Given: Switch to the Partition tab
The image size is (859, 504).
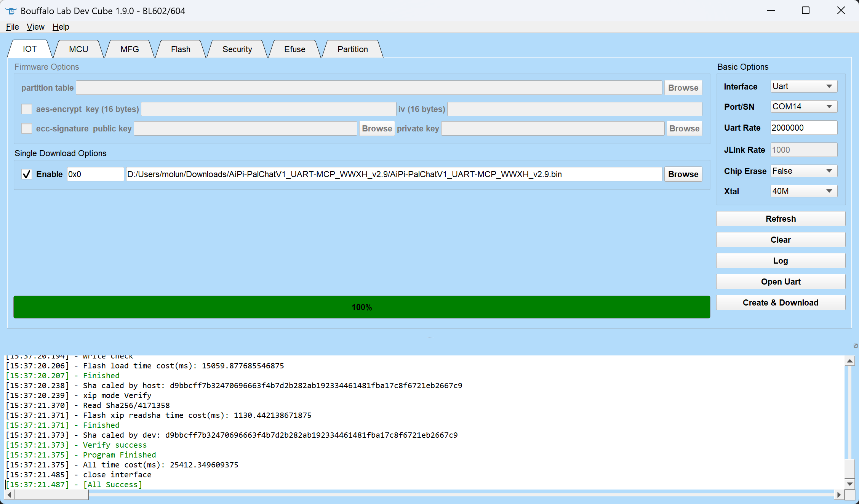Looking at the screenshot, I should coord(353,49).
